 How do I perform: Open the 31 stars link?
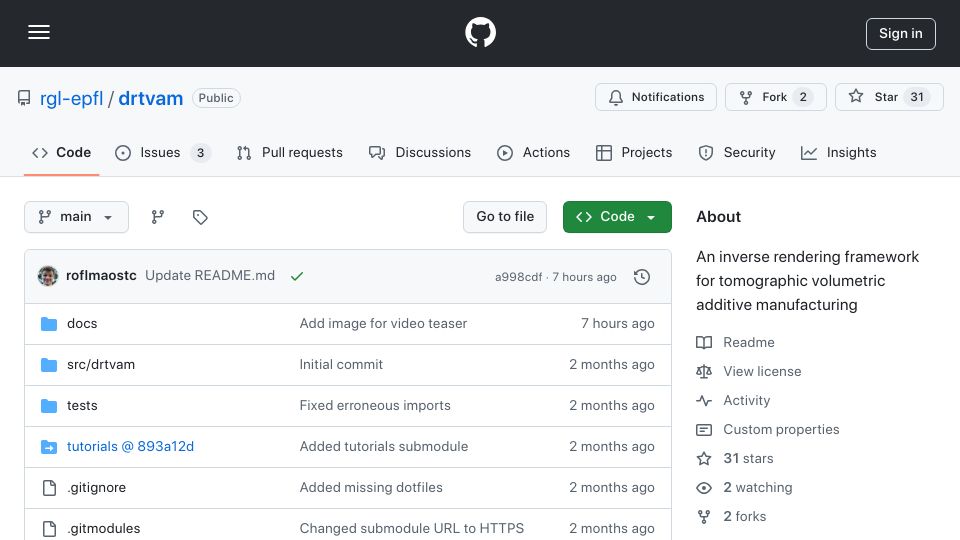coord(735,459)
